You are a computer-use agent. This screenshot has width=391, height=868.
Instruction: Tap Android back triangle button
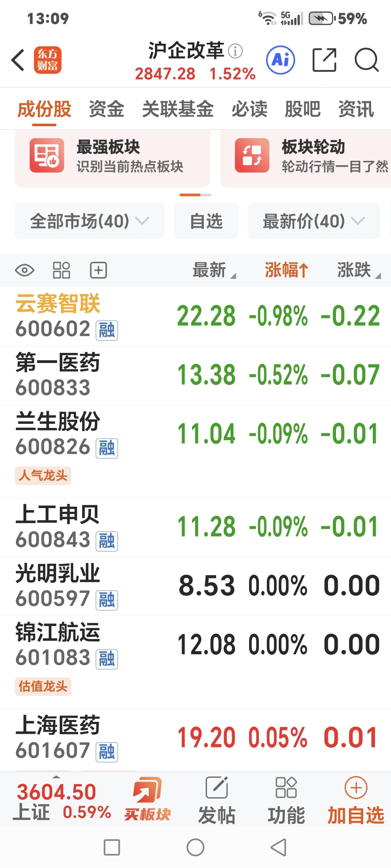[x=279, y=847]
